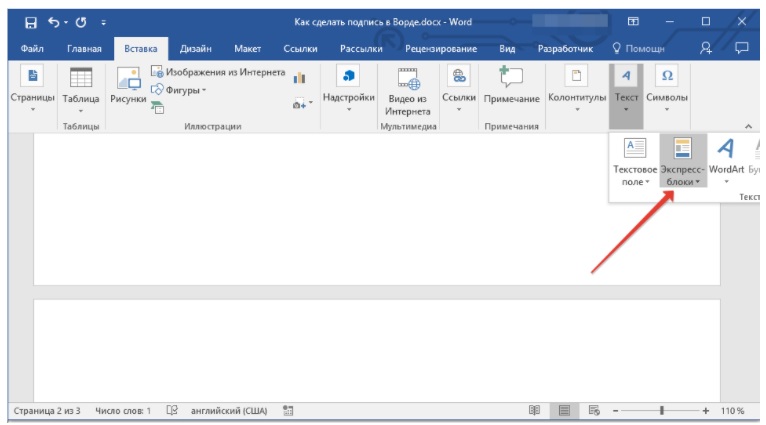Enable Print Layout view in status bar
The width and height of the screenshot is (766, 425).
[x=564, y=411]
